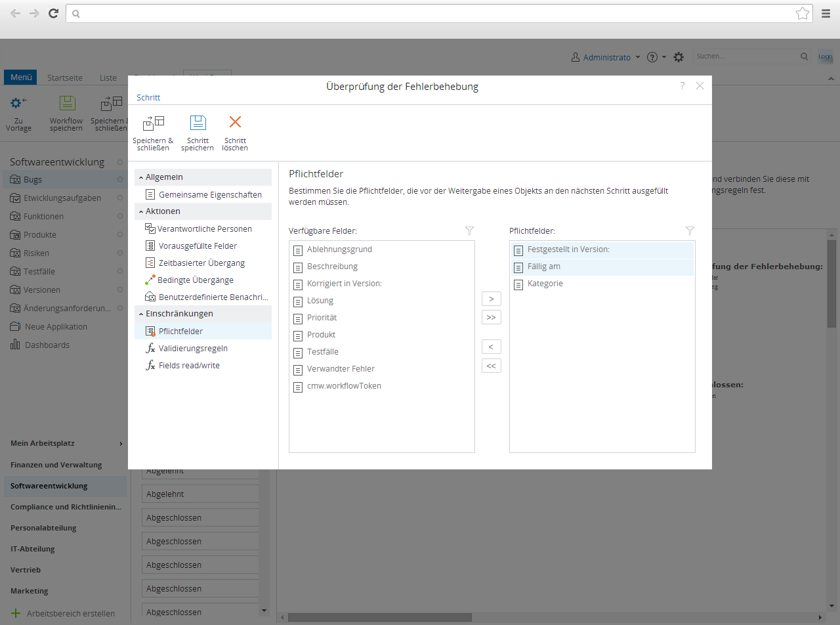
Task: Click Workflow speichern icon
Action: pyautogui.click(x=67, y=103)
